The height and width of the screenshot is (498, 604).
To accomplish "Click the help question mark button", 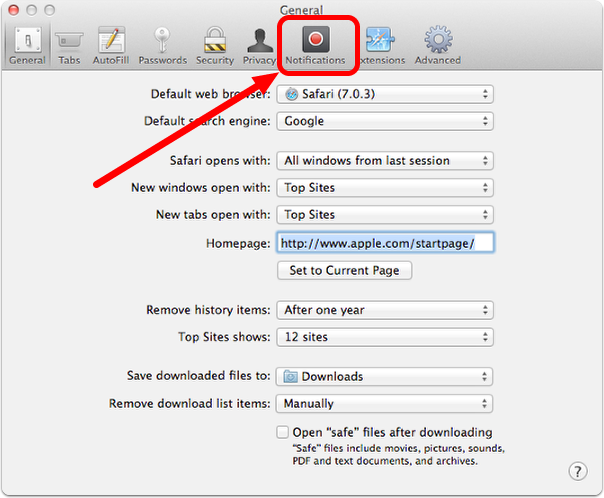I will click(577, 471).
